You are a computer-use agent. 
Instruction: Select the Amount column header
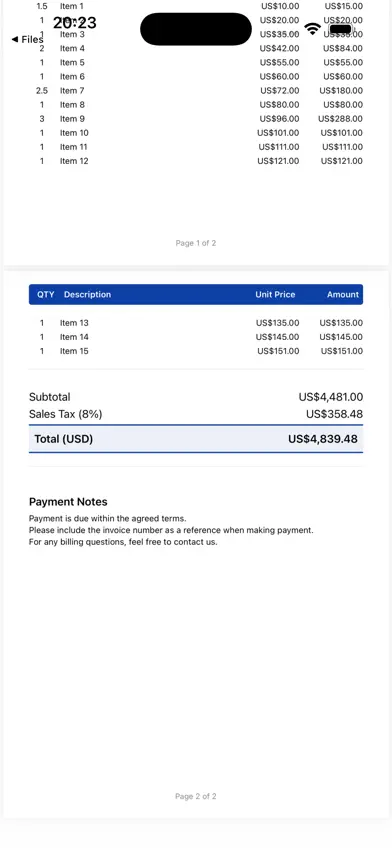[x=343, y=295]
